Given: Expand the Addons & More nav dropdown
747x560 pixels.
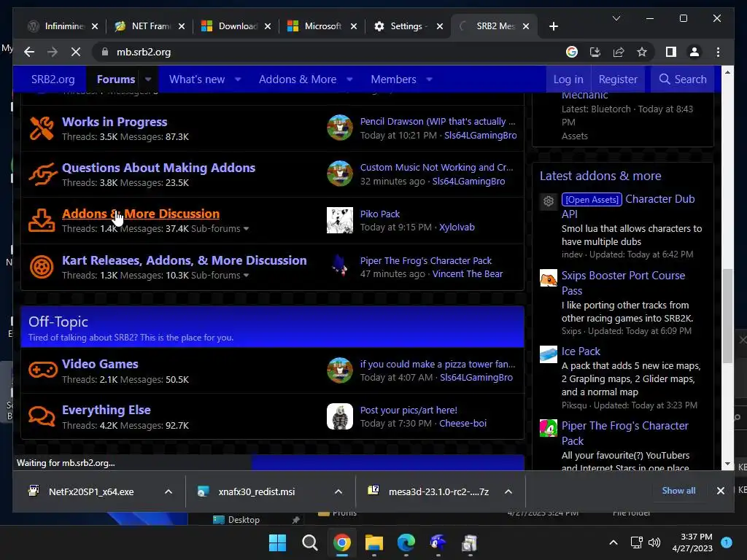Looking at the screenshot, I should pyautogui.click(x=349, y=79).
